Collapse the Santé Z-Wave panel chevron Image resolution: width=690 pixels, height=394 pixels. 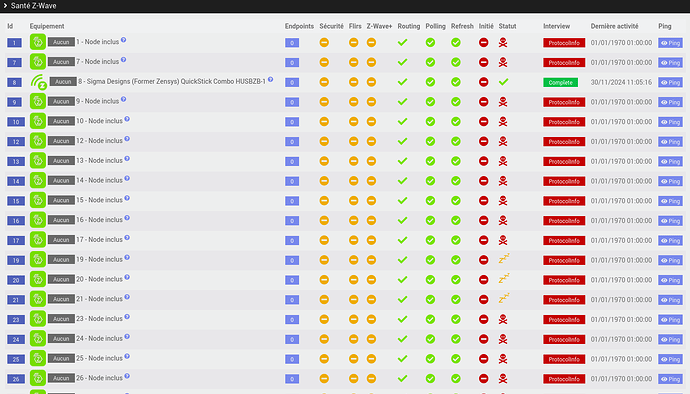click(x=5, y=6)
